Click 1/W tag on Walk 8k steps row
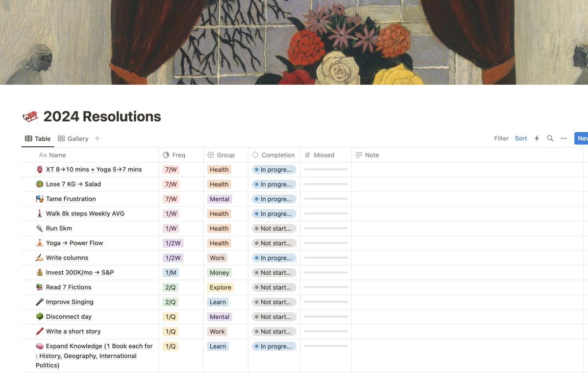 point(171,214)
